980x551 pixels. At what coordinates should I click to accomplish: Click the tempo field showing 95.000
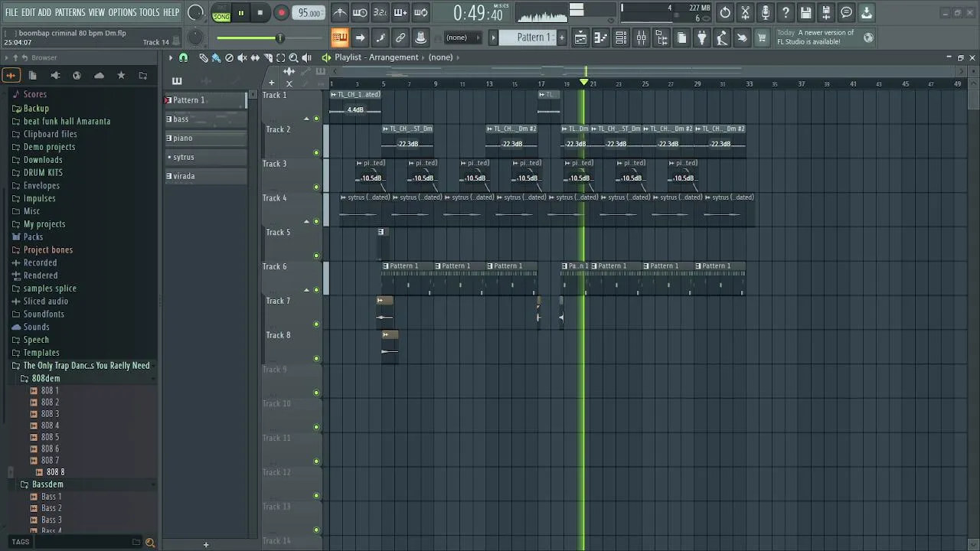(309, 13)
